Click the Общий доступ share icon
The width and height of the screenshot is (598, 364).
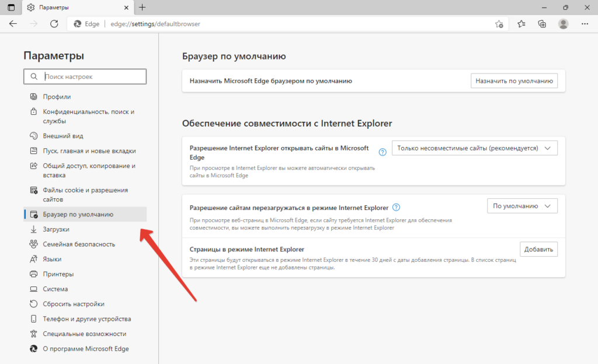point(33,166)
